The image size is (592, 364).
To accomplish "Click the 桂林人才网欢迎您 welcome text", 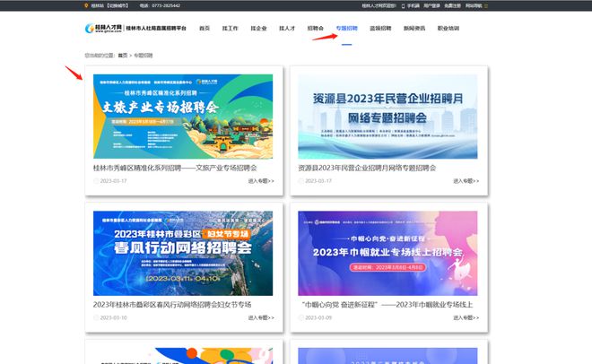I will pos(379,5).
